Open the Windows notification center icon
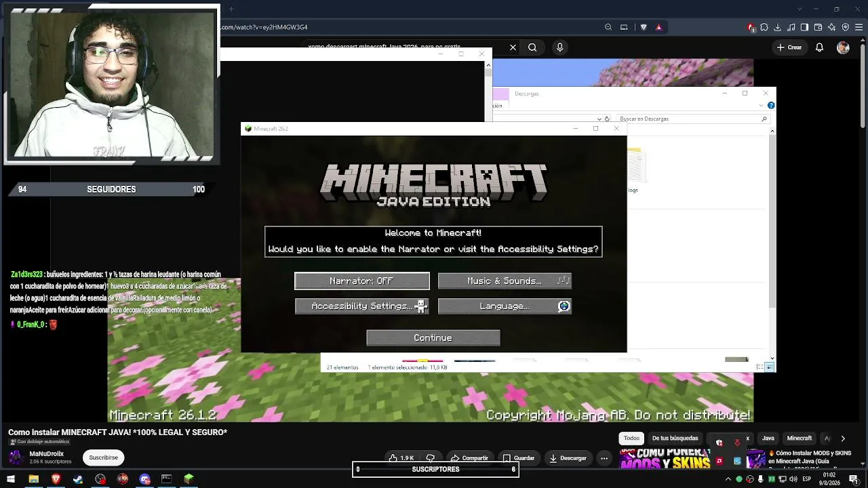868x488 pixels. [854, 479]
